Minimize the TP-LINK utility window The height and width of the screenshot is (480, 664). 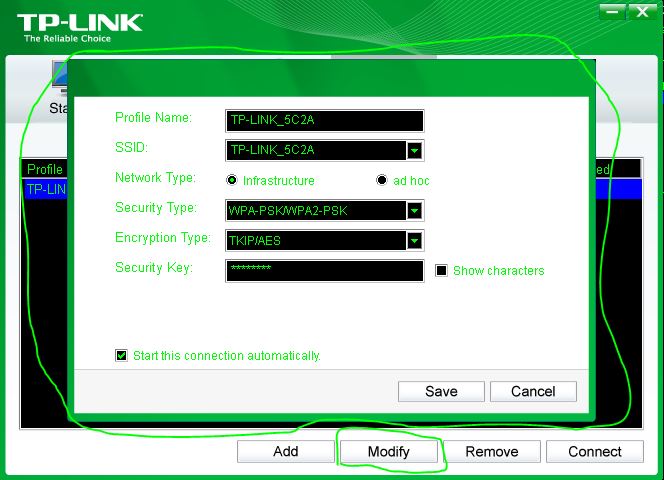(612, 12)
